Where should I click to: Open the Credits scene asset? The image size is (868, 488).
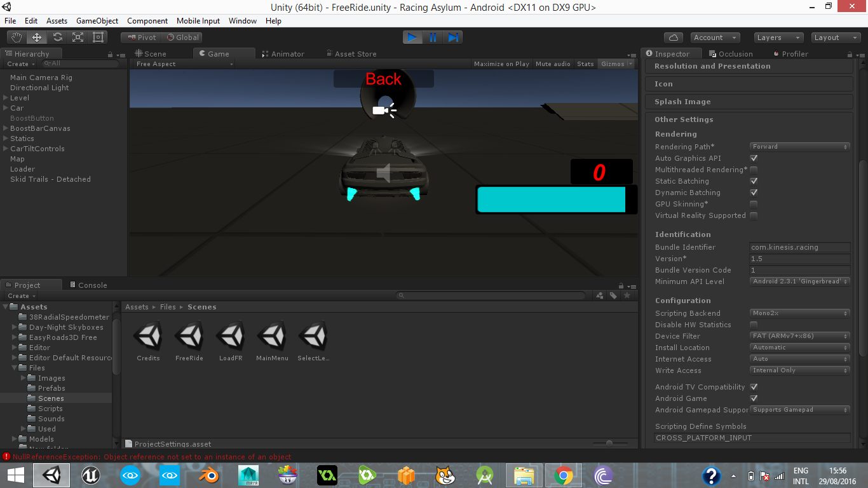pos(149,341)
